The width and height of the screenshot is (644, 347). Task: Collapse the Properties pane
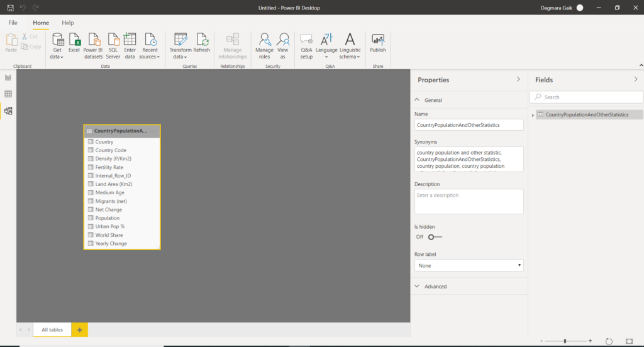tap(518, 79)
